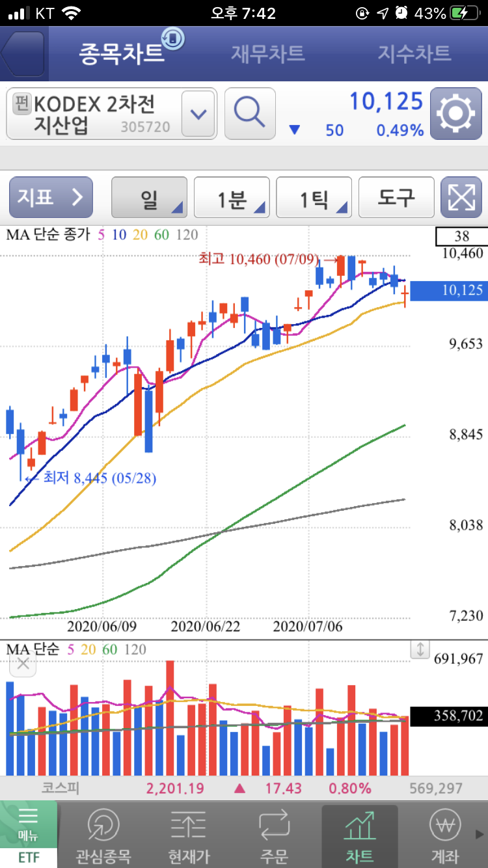Screen dimensions: 488x868
Task: Switch to the 재무차트 tab
Action: point(267,53)
